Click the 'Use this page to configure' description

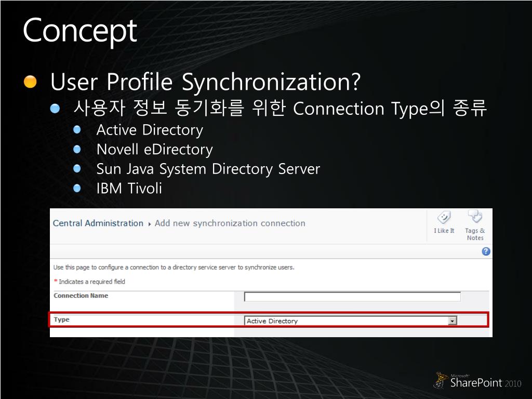click(x=174, y=268)
